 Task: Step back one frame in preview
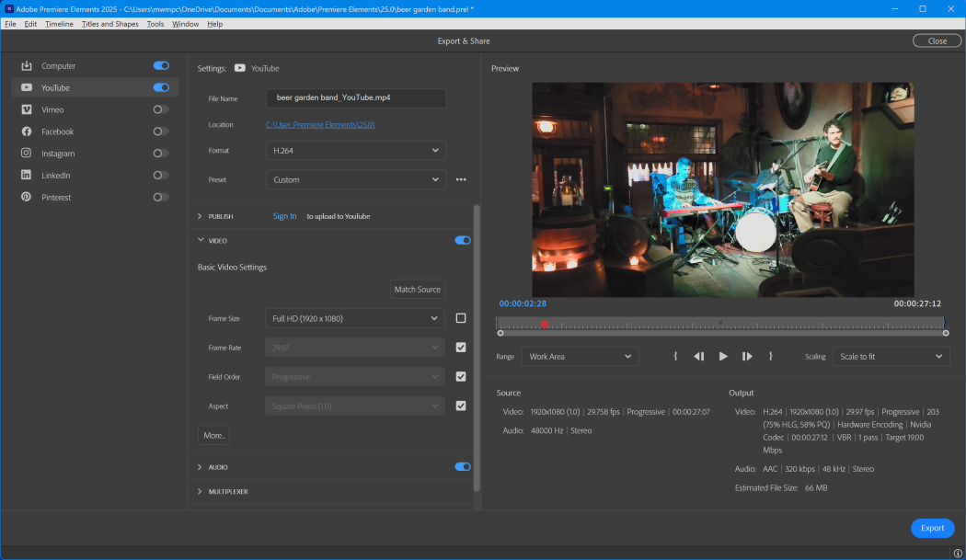698,356
